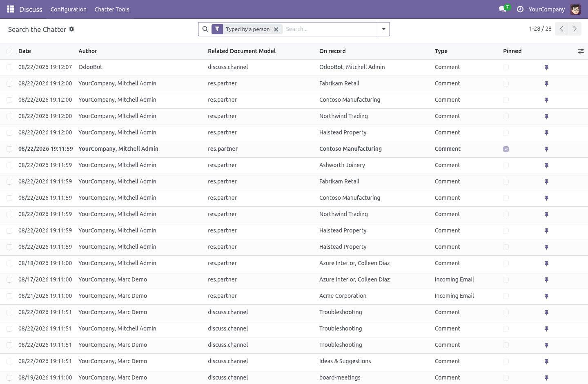Click the pin icon on the 08/17/2026 row
Screen dimensions: 588x384
(x=546, y=280)
